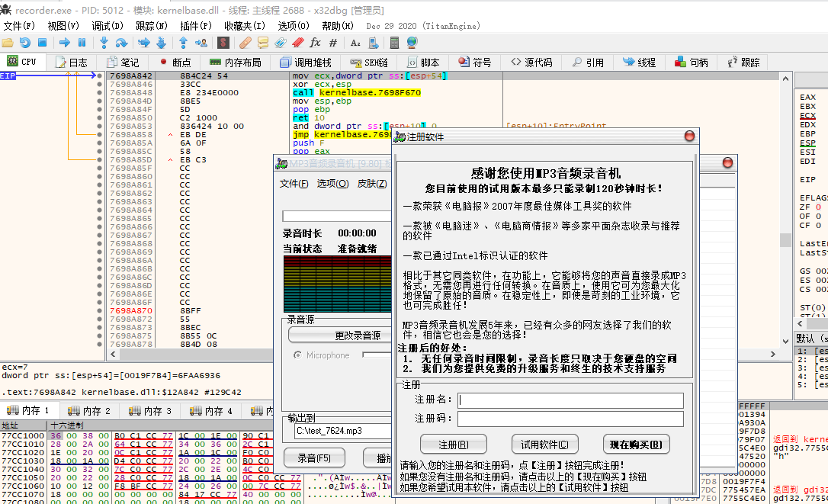The height and width of the screenshot is (504, 828).
Task: Close the 注册软件 registration dialog
Action: [x=689, y=136]
